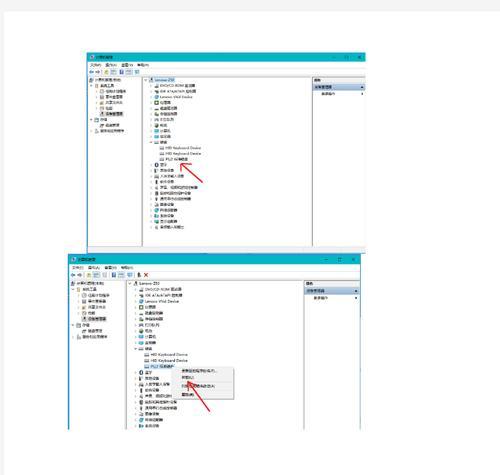
Task: Open first menu bar item in upper window
Action: coord(96,65)
